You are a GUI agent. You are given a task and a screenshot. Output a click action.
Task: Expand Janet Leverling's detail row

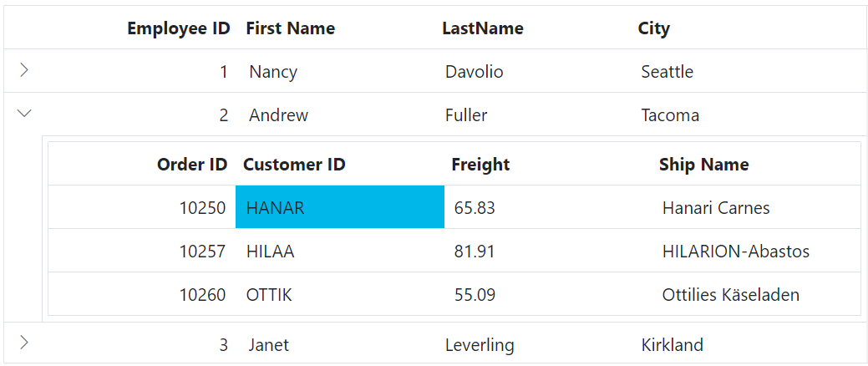pyautogui.click(x=23, y=343)
